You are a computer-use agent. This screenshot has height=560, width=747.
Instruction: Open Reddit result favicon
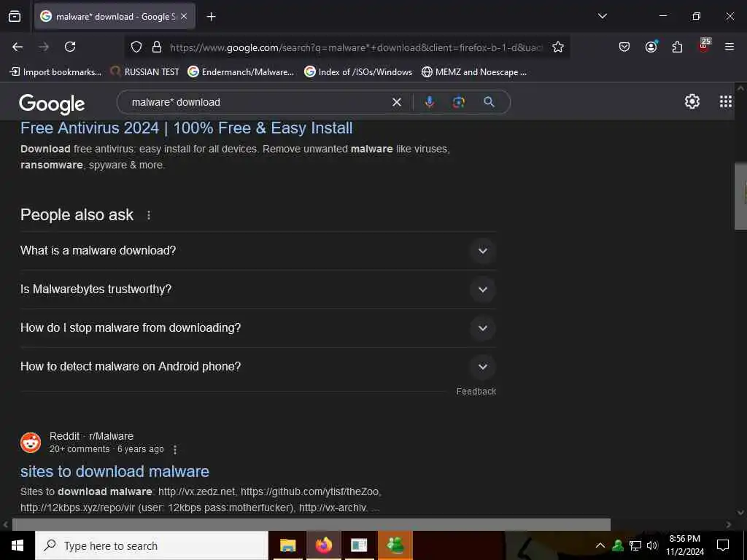coord(31,443)
